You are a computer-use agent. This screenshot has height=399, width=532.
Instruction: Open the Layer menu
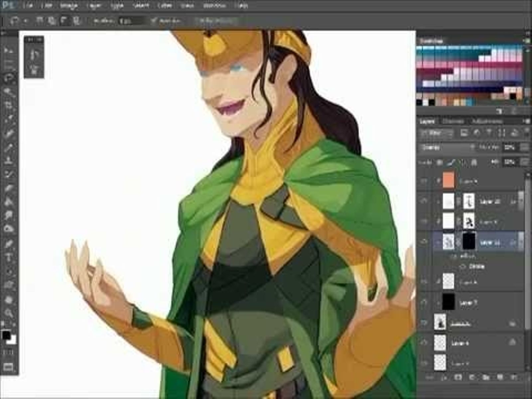[x=94, y=6]
